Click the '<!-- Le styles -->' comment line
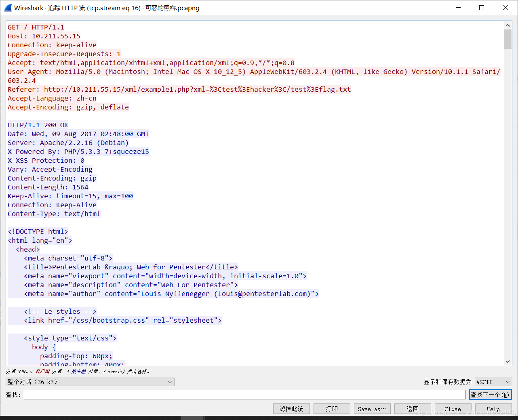Image resolution: width=518 pixels, height=420 pixels. [x=60, y=311]
